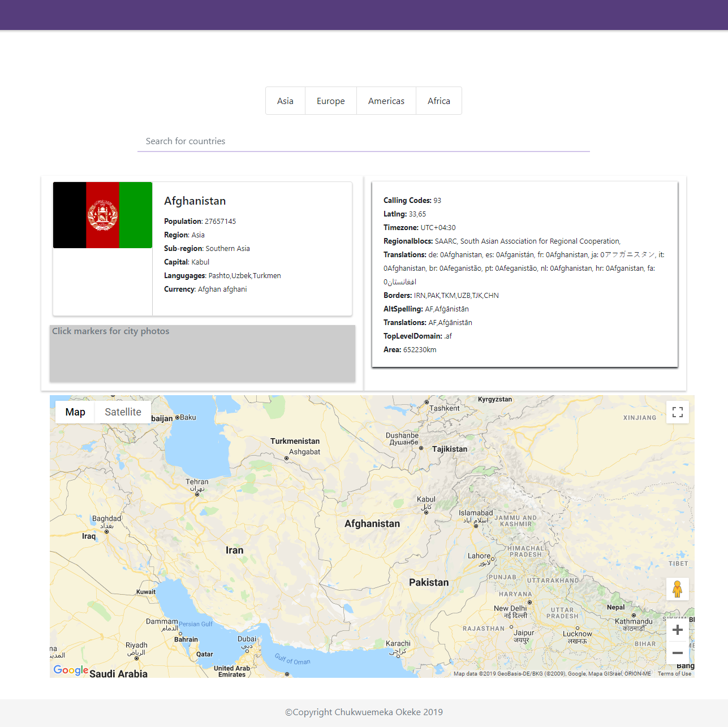Click the TopLevelDomain .af line

tap(417, 336)
